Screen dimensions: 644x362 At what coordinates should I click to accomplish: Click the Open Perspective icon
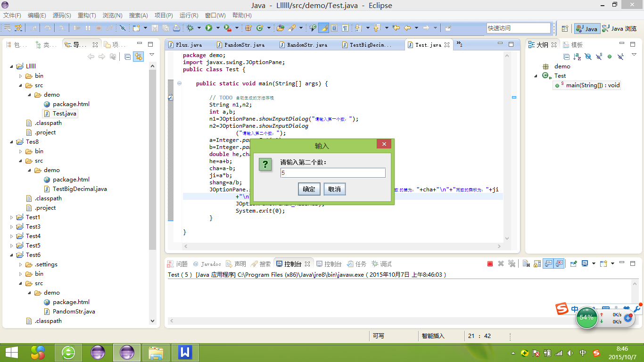(565, 28)
